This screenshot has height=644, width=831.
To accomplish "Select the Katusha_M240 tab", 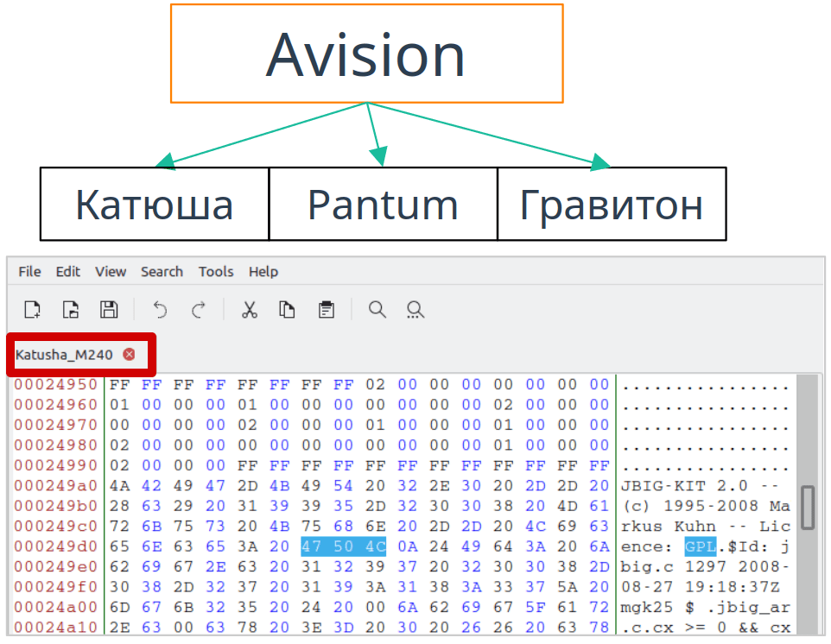I will point(65,353).
